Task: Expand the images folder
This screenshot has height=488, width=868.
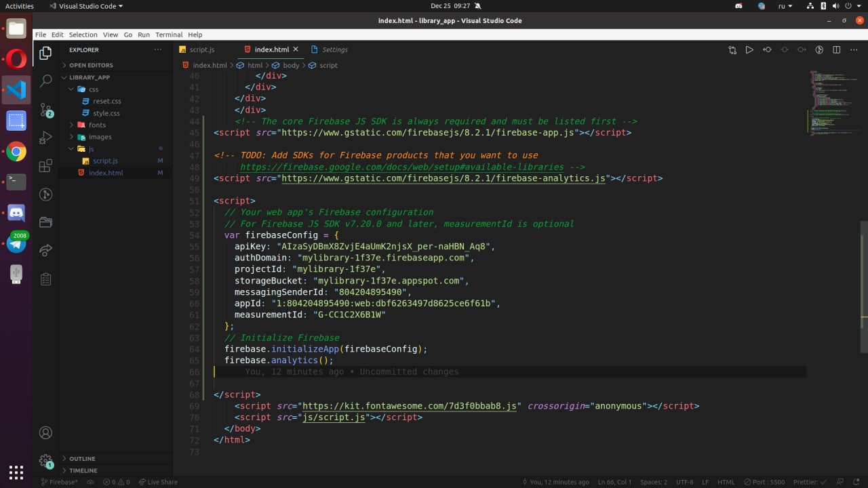Action: pyautogui.click(x=115, y=137)
